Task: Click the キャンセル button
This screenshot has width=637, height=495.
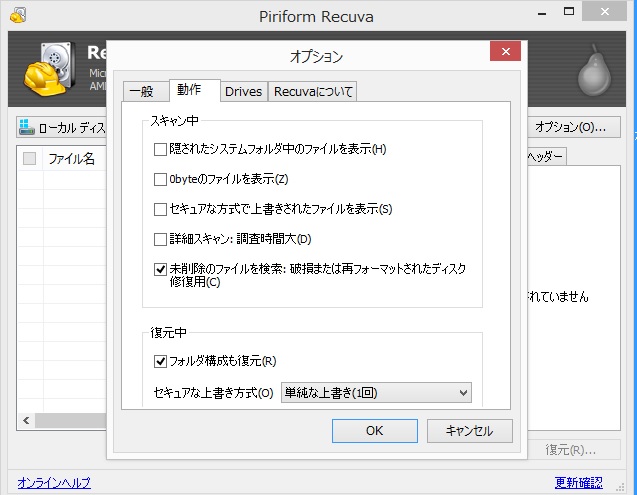Action: tap(470, 431)
